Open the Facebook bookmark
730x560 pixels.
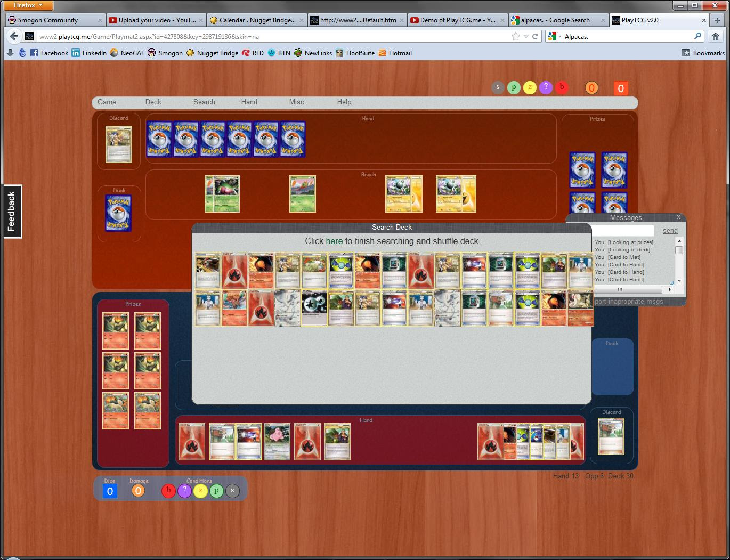click(x=49, y=53)
